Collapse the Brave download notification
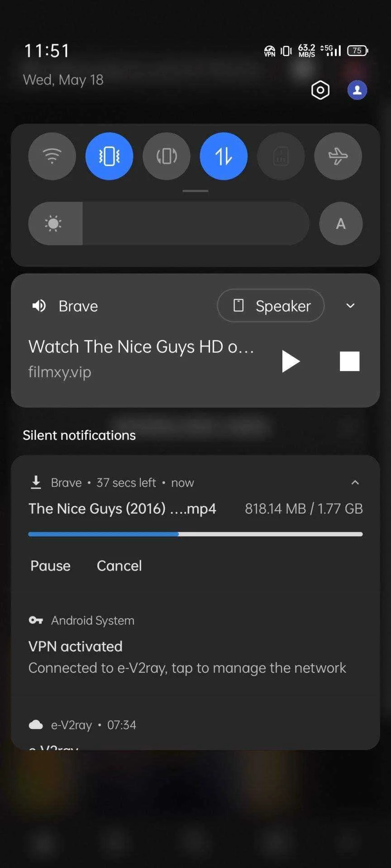The width and height of the screenshot is (391, 868). pyautogui.click(x=355, y=482)
